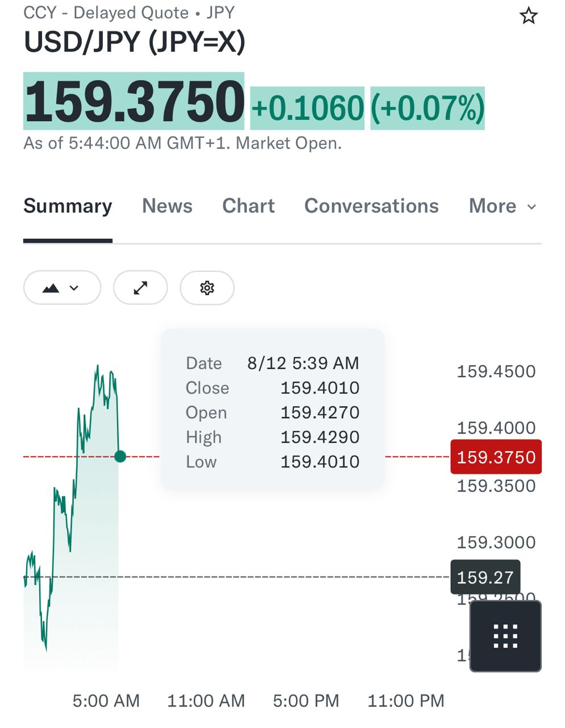This screenshot has width=565, height=728.
Task: Open the dark grid keypad button
Action: click(x=505, y=636)
